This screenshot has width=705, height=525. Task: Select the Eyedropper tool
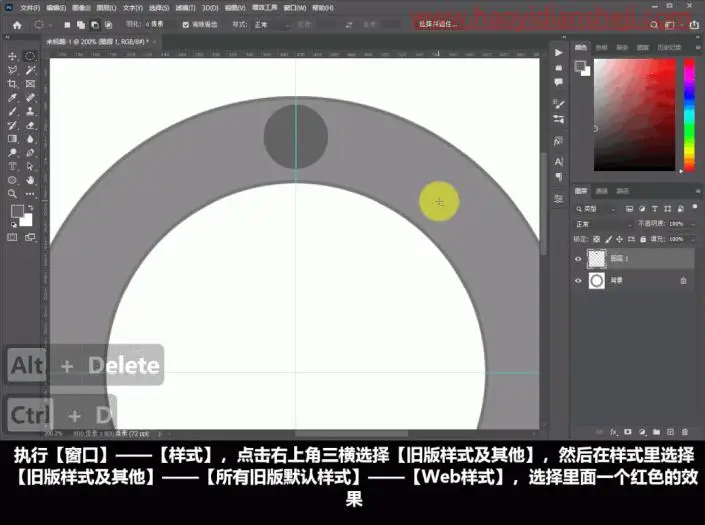12,98
